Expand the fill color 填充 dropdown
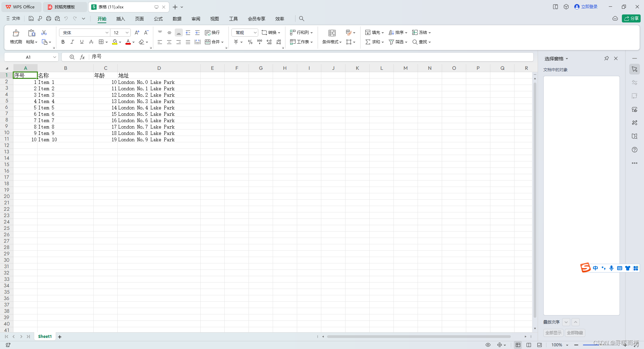Image resolution: width=644 pixels, height=349 pixels. pos(120,42)
